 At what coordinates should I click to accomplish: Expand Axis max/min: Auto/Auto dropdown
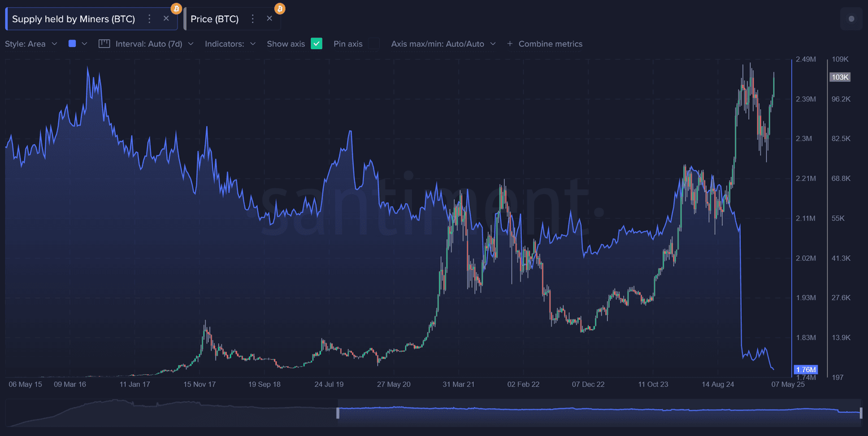(x=443, y=44)
